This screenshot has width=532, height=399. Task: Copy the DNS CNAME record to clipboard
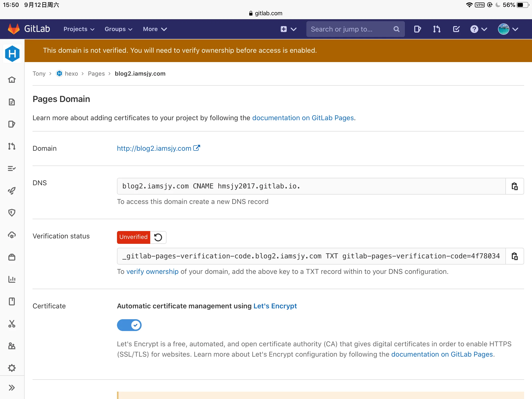pos(515,186)
